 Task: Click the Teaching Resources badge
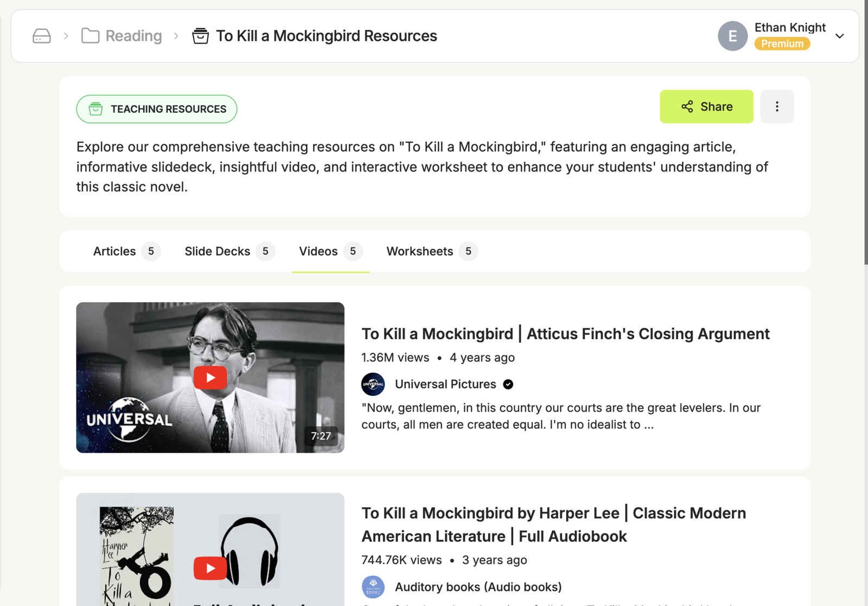(157, 109)
